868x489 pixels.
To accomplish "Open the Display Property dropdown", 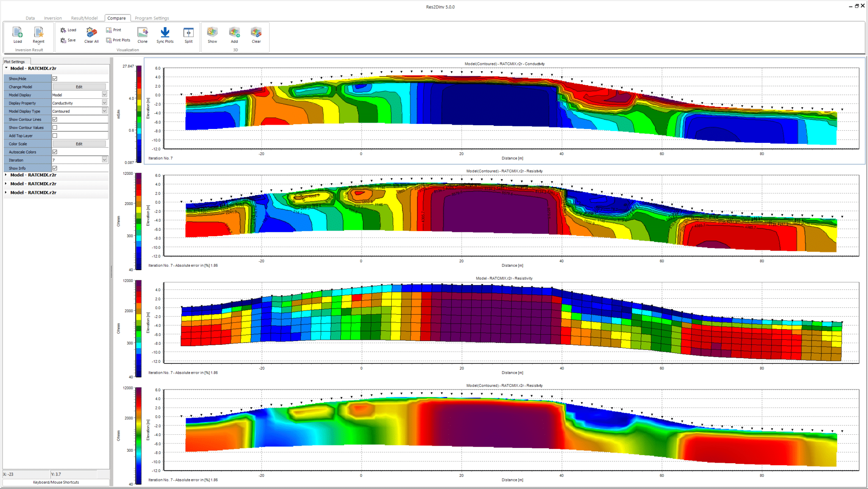I will tap(104, 103).
